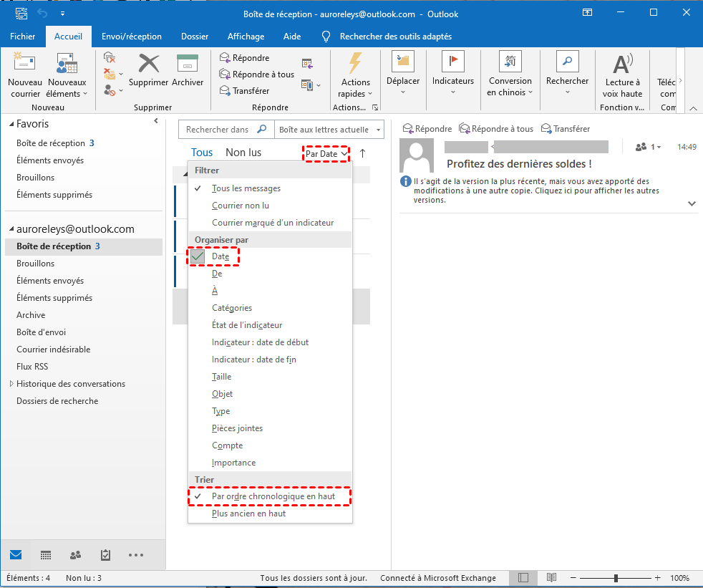
Task: Select Plus ancien en haut sorting
Action: [248, 514]
